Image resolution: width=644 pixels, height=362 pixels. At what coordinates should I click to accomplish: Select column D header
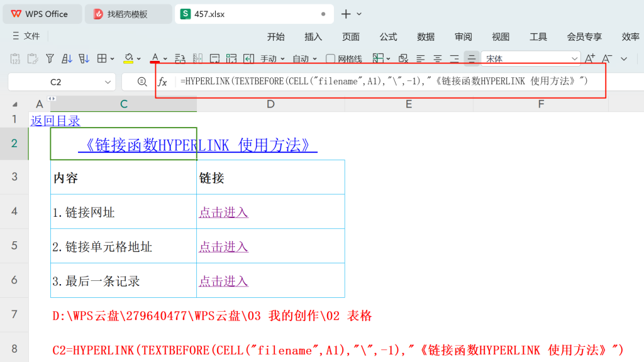pos(270,104)
